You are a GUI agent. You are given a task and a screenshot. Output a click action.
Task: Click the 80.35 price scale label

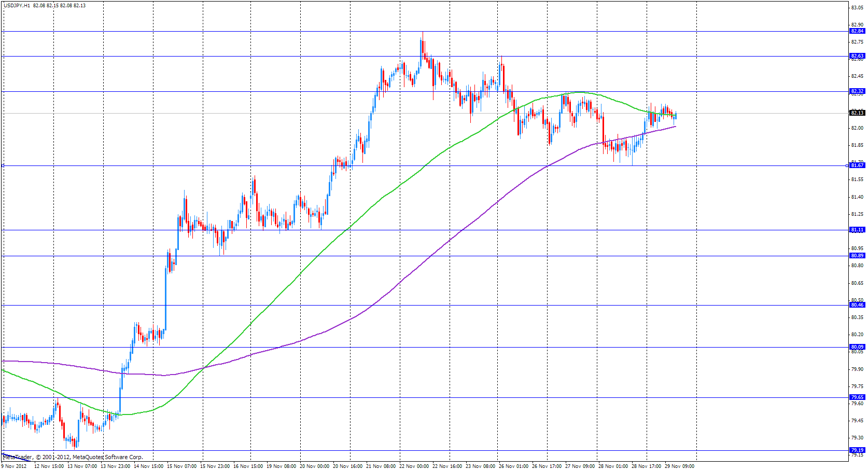click(857, 317)
